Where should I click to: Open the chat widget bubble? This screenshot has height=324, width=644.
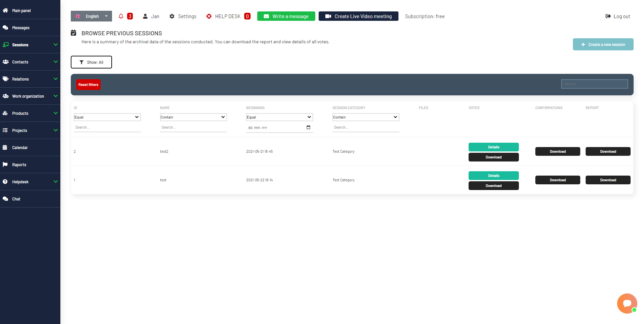click(627, 304)
